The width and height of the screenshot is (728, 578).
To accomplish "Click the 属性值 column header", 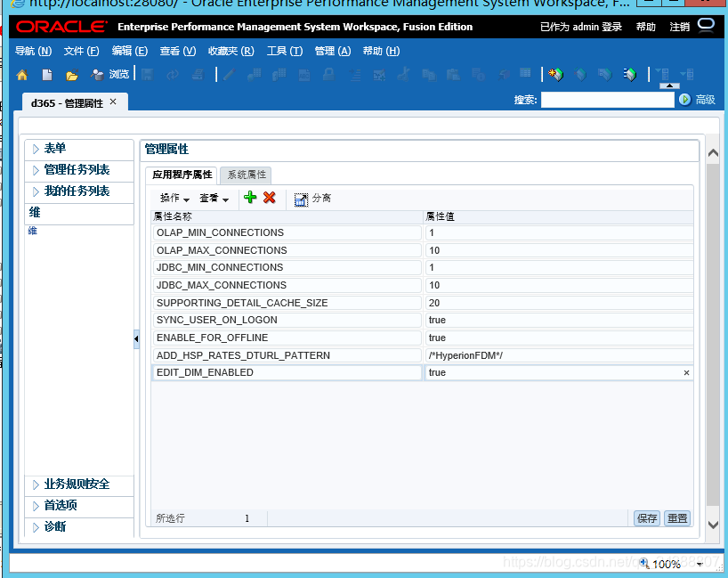I will (x=559, y=216).
